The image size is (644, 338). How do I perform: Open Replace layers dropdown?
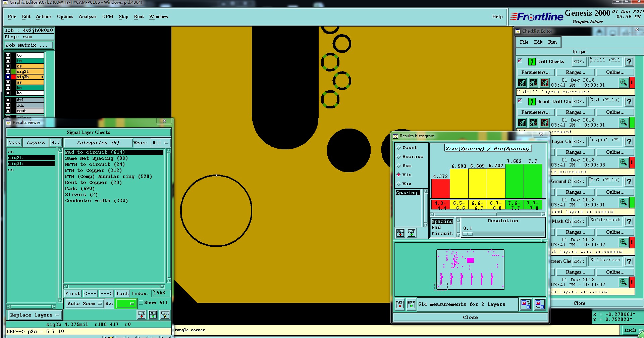click(x=34, y=315)
